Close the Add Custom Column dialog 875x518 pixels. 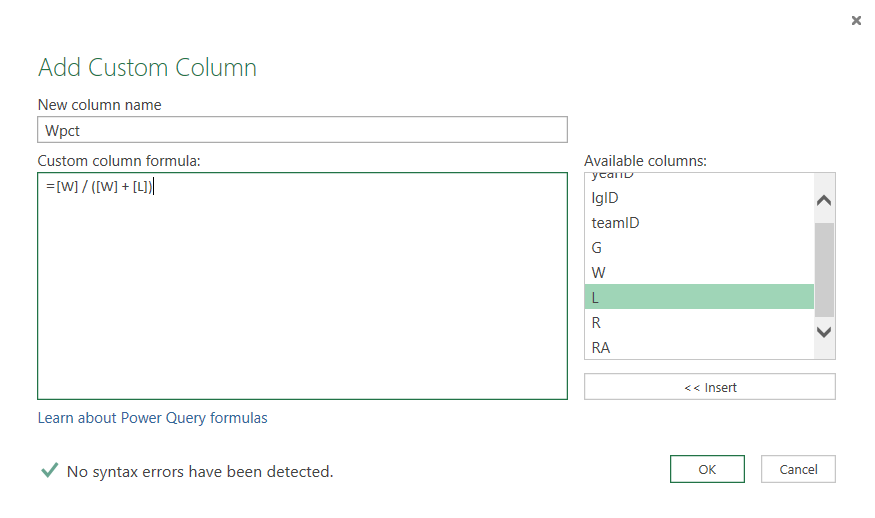856,20
